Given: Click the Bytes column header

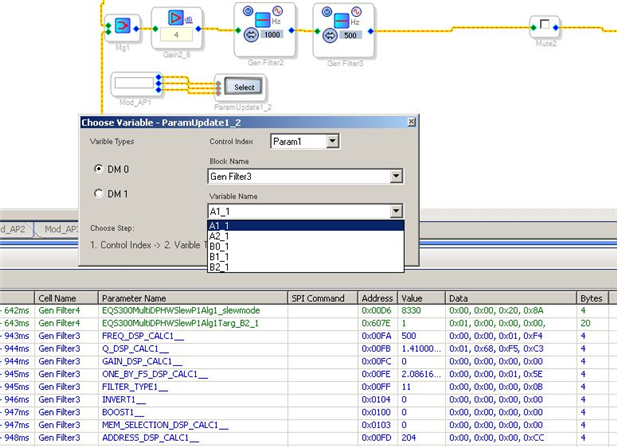Looking at the screenshot, I should [593, 298].
